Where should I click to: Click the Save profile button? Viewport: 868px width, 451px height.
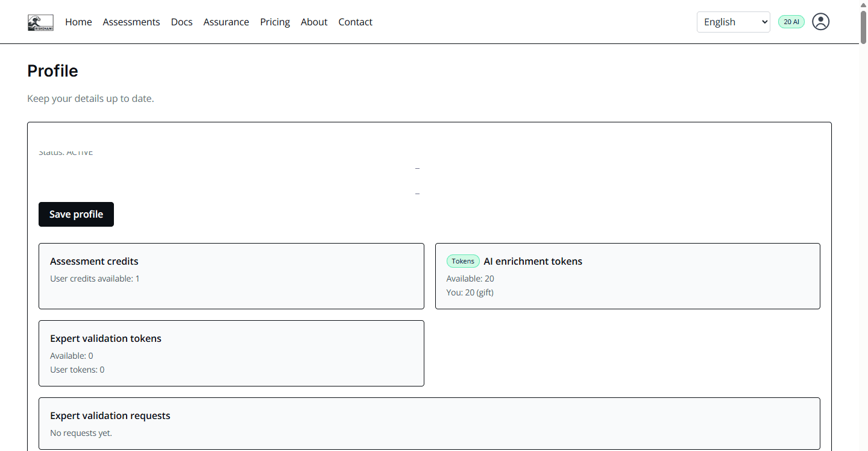tap(76, 214)
